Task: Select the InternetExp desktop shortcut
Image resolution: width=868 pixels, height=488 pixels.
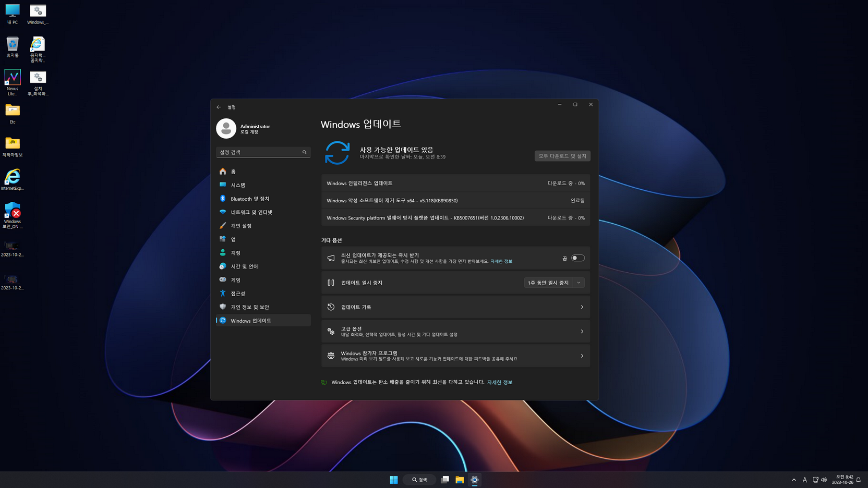Action: click(x=13, y=179)
